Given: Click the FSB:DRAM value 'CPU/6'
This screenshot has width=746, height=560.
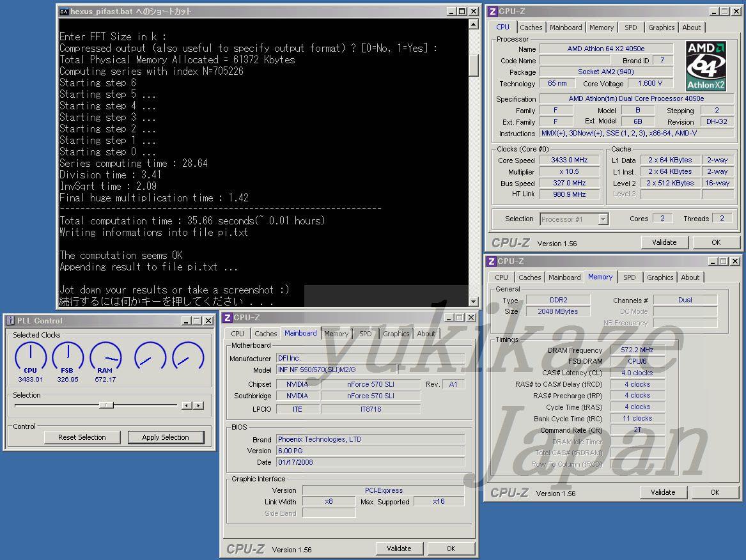Looking at the screenshot, I should click(637, 361).
